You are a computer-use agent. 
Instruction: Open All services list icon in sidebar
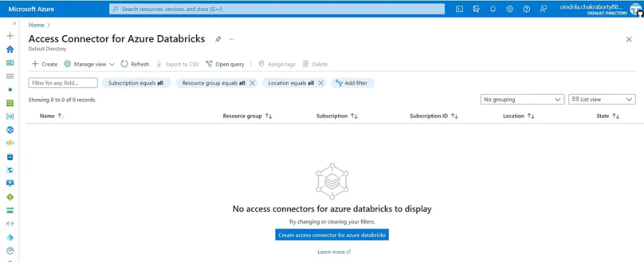(x=10, y=76)
